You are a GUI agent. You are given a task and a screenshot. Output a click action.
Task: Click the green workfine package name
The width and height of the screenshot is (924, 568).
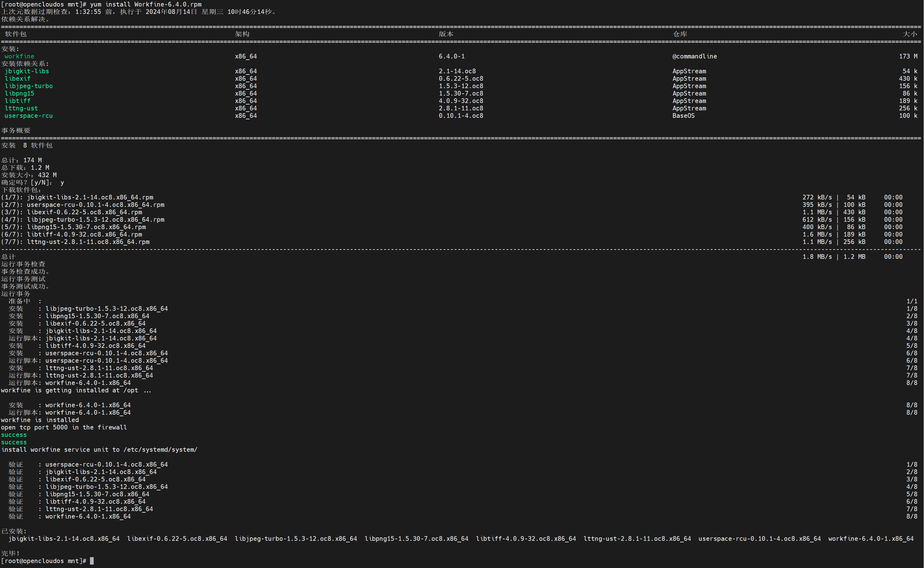tap(19, 56)
